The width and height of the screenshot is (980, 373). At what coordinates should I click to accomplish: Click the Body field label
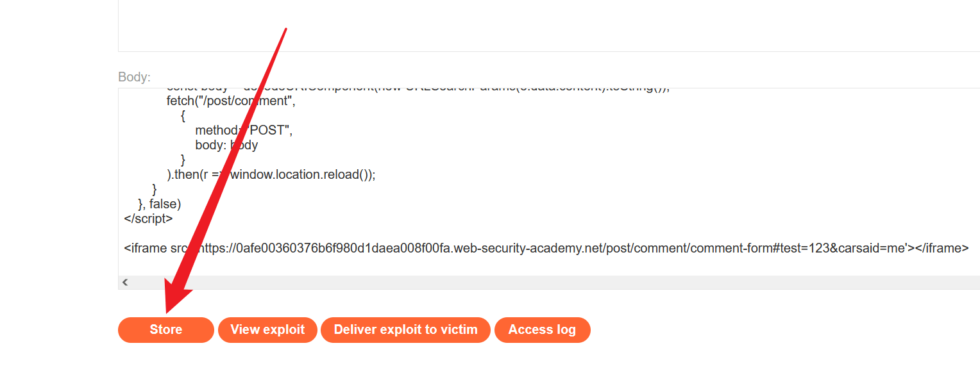tap(134, 78)
